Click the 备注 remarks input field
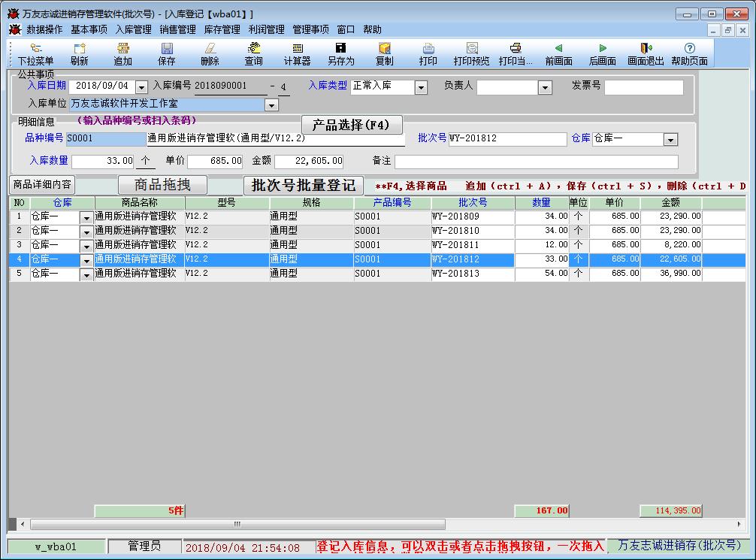The image size is (756, 560). (536, 162)
